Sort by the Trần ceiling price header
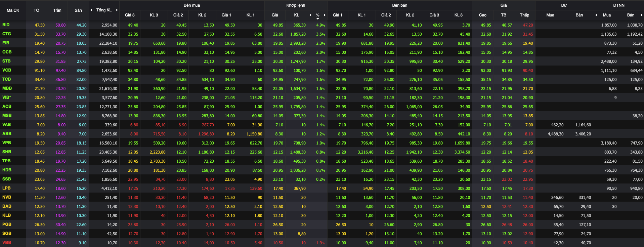The image size is (644, 247). click(57, 10)
